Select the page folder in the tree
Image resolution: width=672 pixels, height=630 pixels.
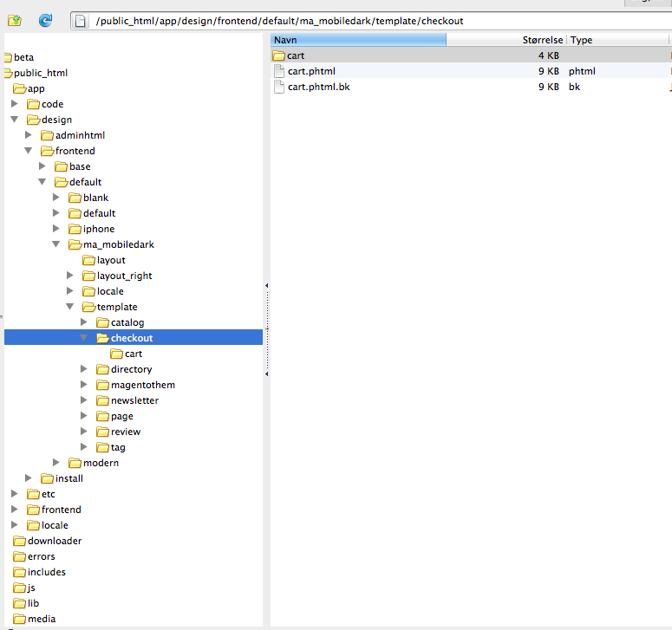coord(114,416)
